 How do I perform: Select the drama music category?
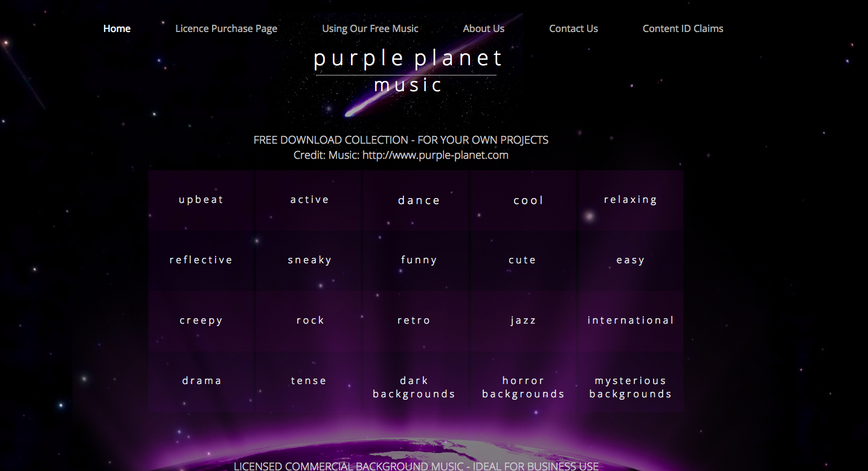[x=201, y=381]
